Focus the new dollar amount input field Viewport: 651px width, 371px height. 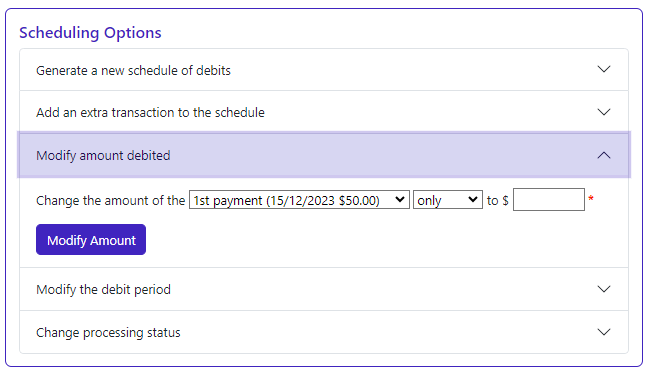point(549,200)
